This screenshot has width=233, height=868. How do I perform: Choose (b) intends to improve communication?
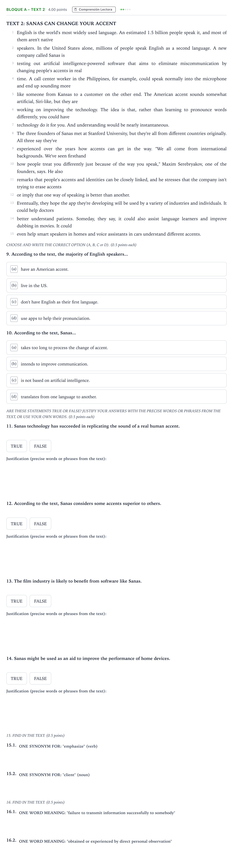(x=116, y=364)
